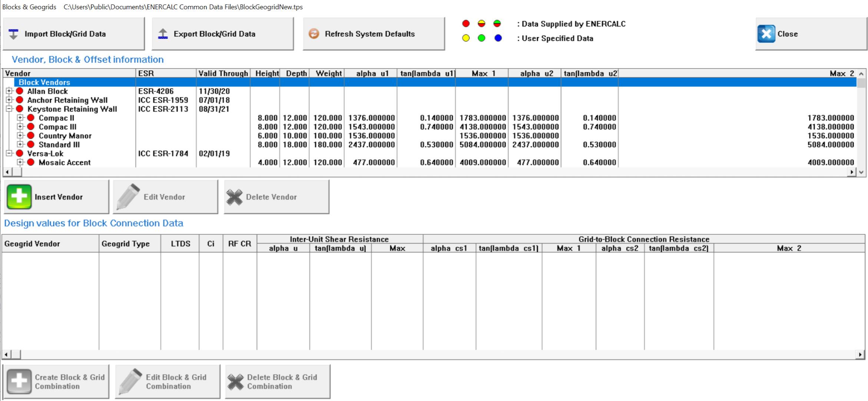
Task: Click the blue X Close icon
Action: [x=766, y=34]
